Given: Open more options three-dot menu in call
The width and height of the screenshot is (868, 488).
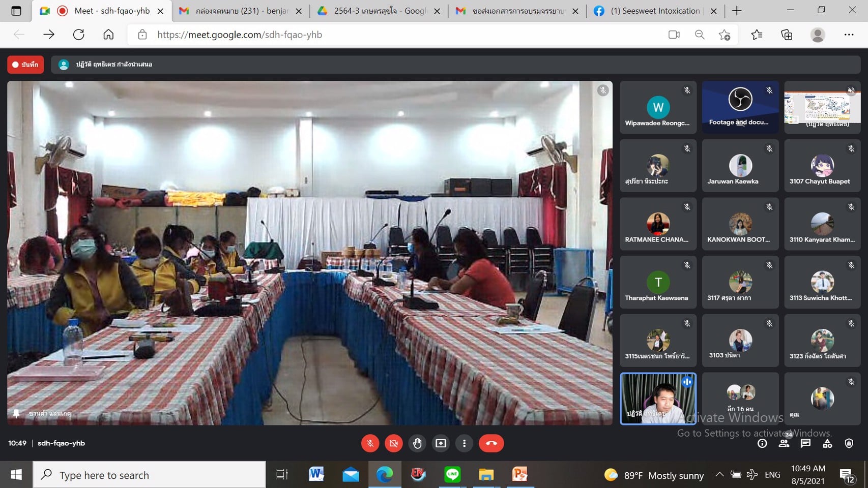Looking at the screenshot, I should pyautogui.click(x=464, y=443).
